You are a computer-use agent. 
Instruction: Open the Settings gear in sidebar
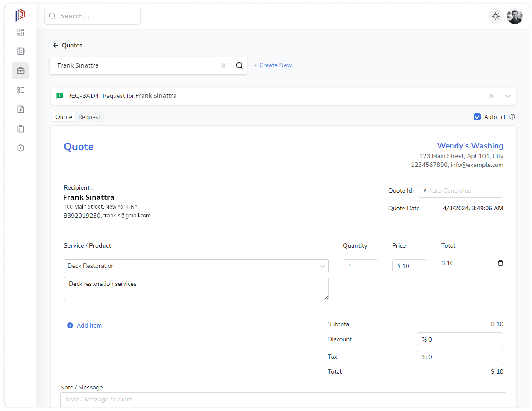click(20, 148)
